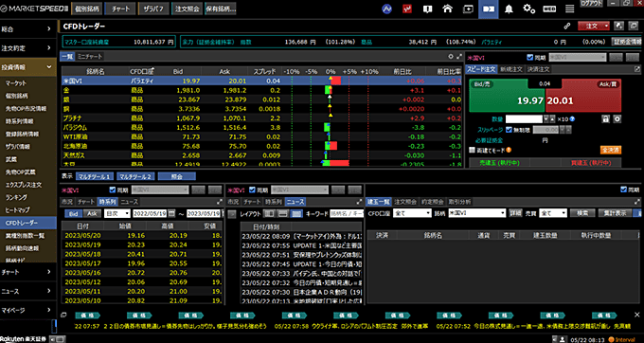Open the 日次 interval dropdown
This screenshot has height=343, width=644.
point(117,213)
